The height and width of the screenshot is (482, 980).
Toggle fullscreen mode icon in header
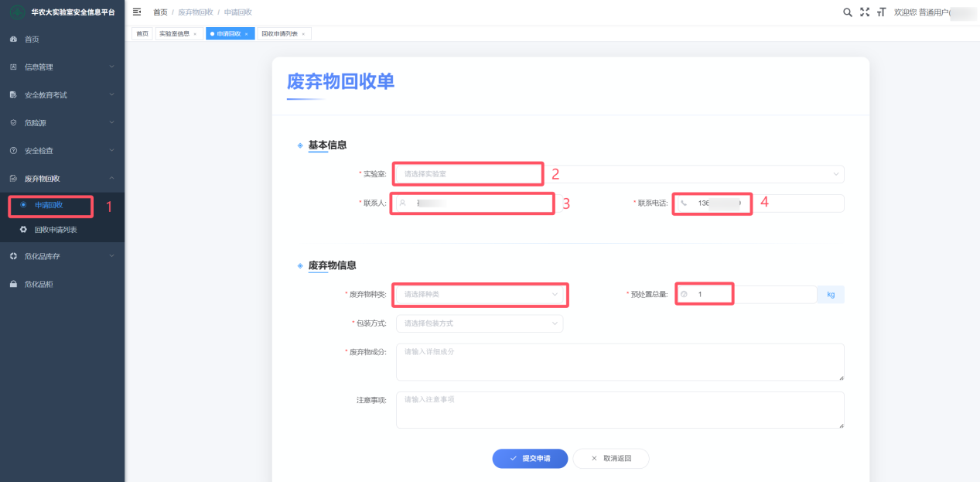click(x=865, y=12)
